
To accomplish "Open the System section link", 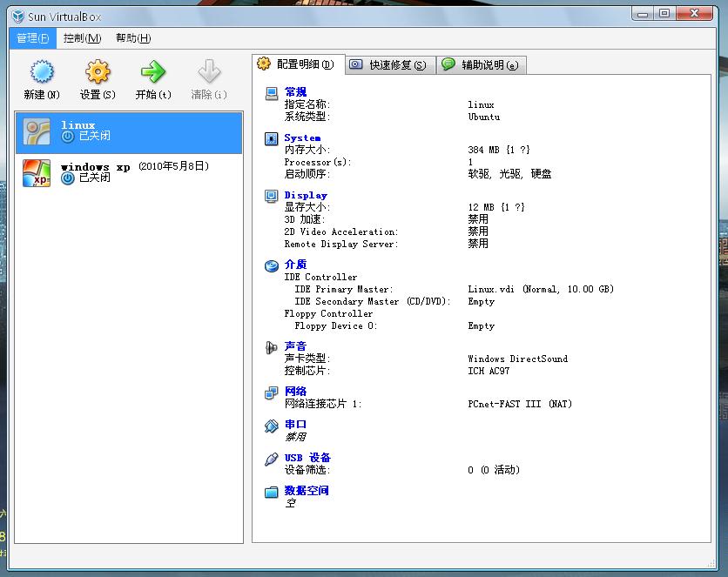I will 302,138.
